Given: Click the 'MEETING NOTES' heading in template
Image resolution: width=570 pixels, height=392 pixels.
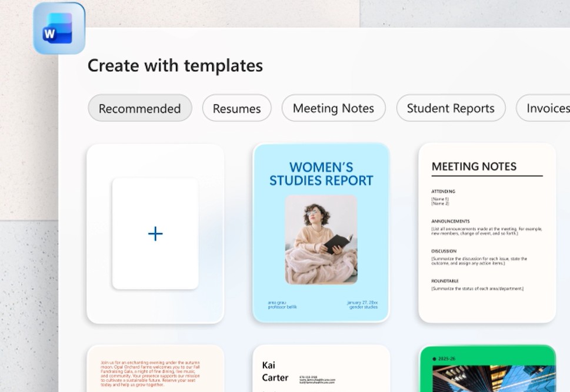Looking at the screenshot, I should (474, 166).
